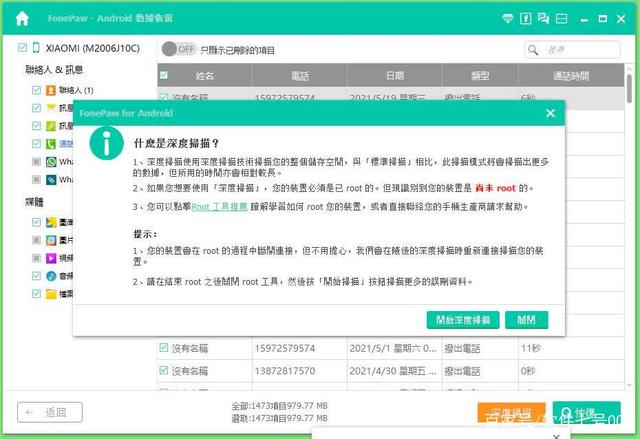Toggle the audio checkbox
The width and height of the screenshot is (640, 439).
[36, 276]
